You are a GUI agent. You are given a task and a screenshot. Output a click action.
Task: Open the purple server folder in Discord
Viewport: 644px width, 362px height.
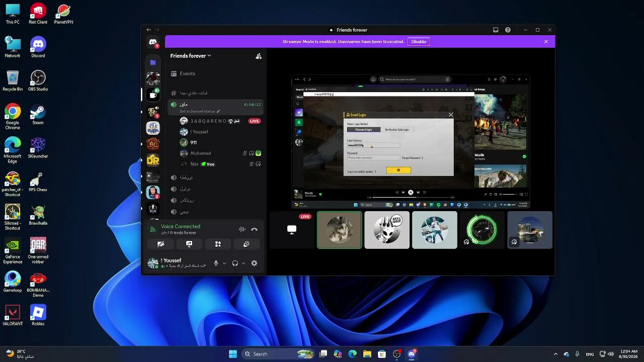click(153, 62)
